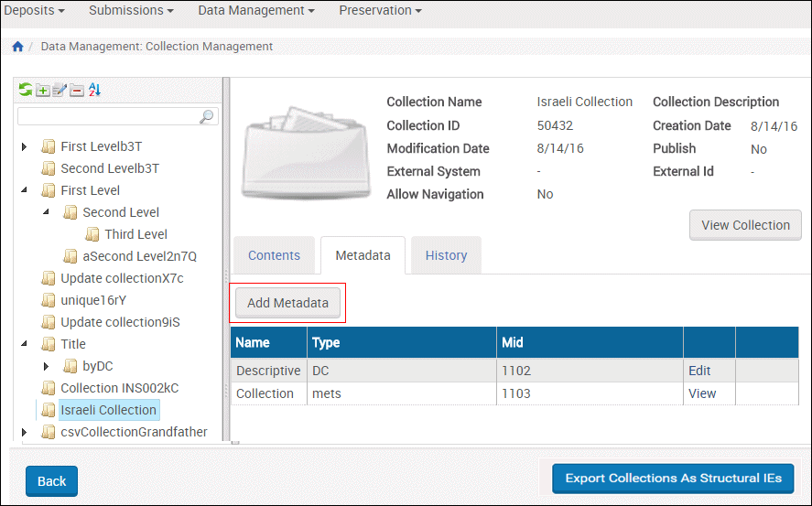Sort the collection tree alphabetically
Image resolution: width=812 pixels, height=506 pixels.
[x=95, y=90]
